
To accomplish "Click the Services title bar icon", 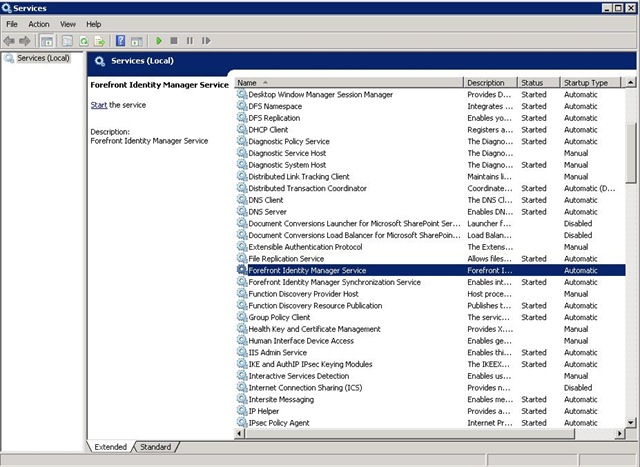I will [x=7, y=8].
